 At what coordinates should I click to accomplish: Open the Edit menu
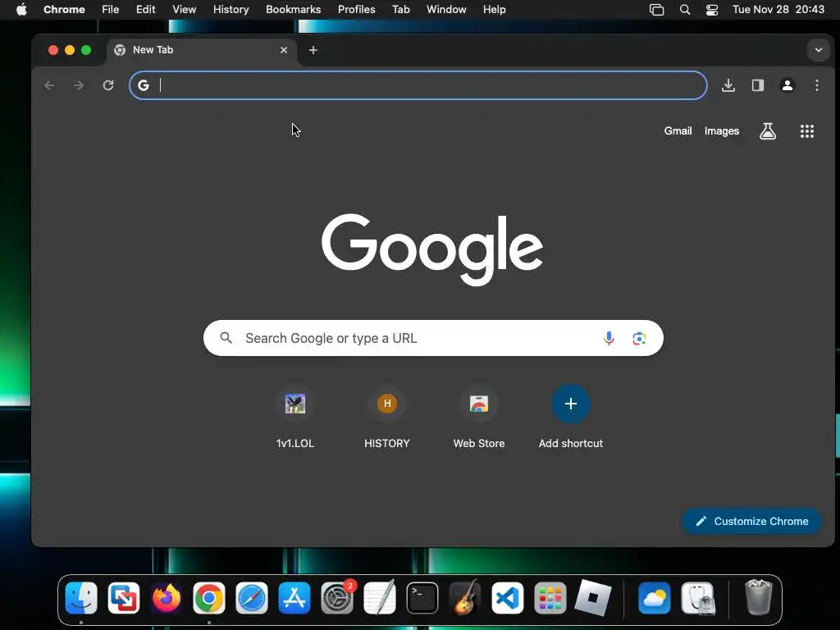tap(145, 9)
